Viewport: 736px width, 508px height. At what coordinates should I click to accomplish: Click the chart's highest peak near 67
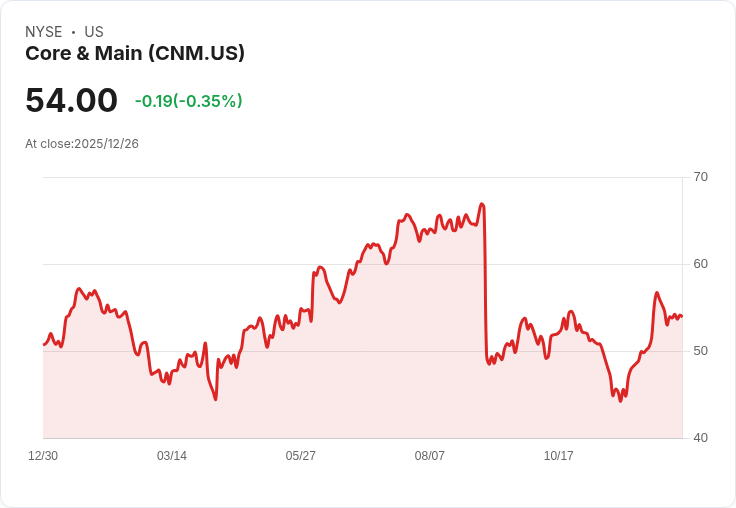click(x=482, y=204)
